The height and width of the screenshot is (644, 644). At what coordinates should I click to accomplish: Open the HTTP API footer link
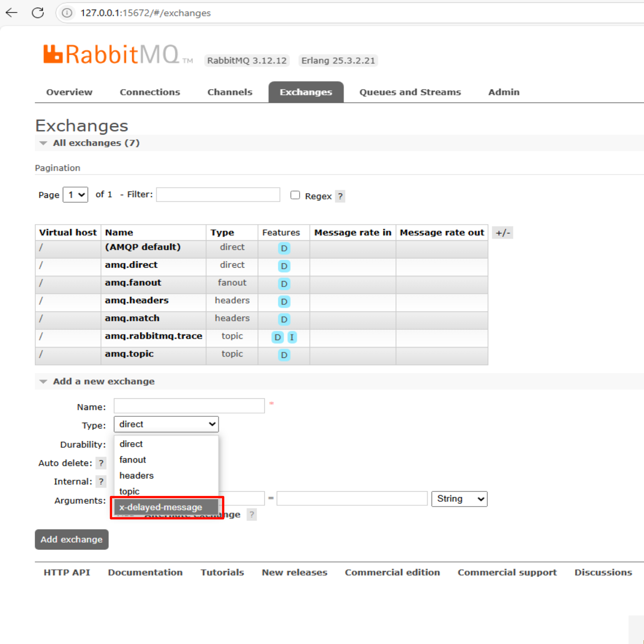67,572
